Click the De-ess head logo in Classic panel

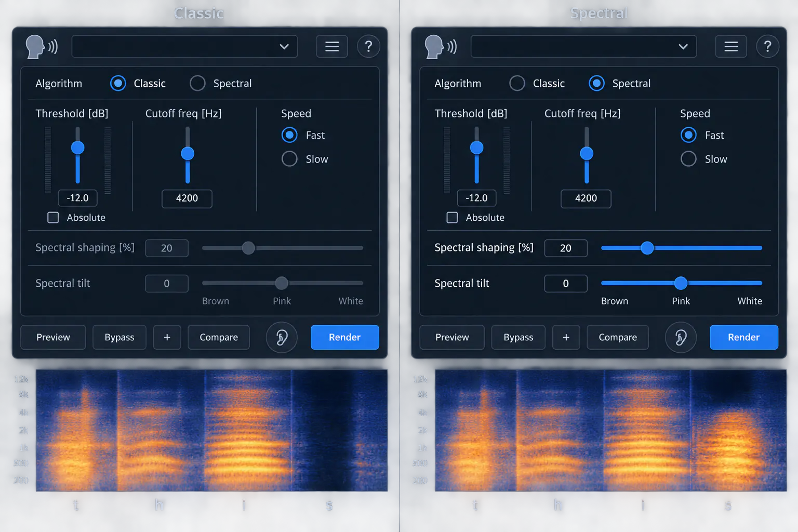42,47
